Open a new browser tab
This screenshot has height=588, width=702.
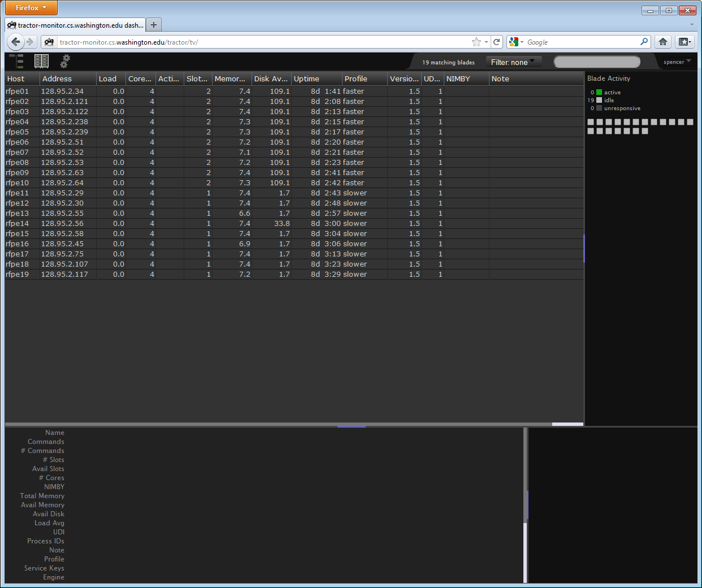(x=154, y=25)
